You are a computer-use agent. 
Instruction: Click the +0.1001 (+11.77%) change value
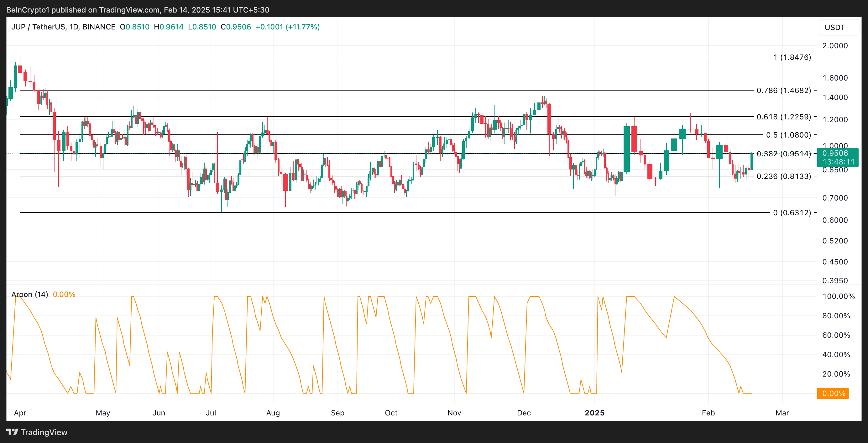point(287,27)
